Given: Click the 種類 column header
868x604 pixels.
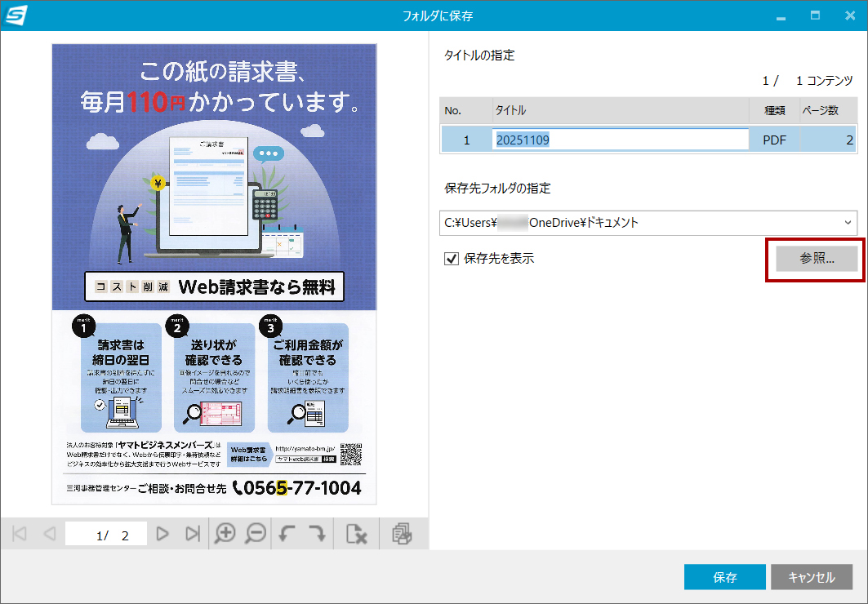Looking at the screenshot, I should (x=774, y=109).
